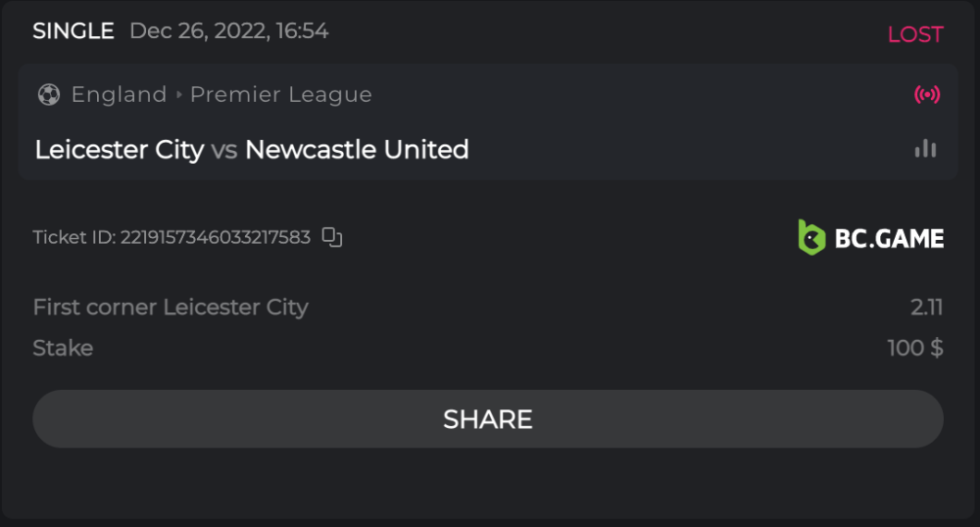
Task: Open the match statistics bars icon
Action: (925, 149)
